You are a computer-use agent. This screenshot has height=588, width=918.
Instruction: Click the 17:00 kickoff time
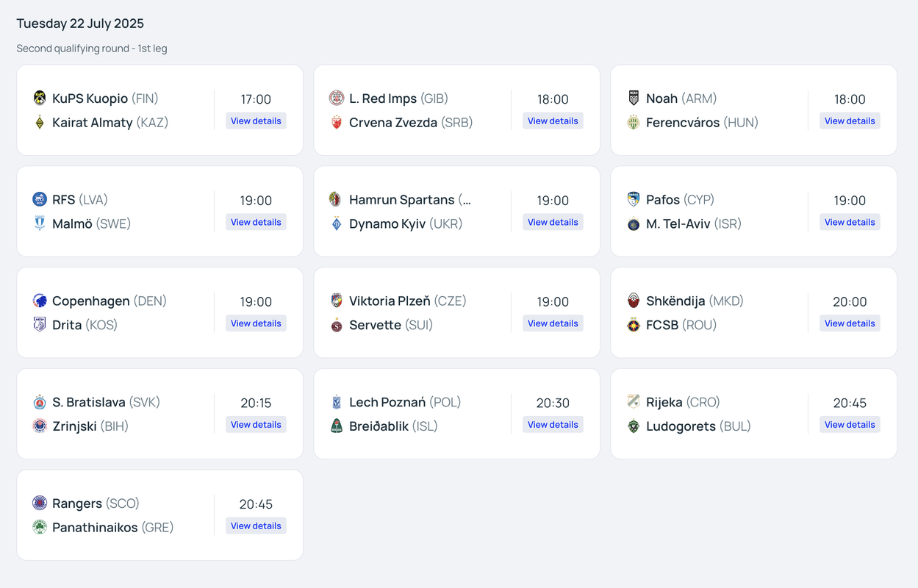tap(256, 99)
